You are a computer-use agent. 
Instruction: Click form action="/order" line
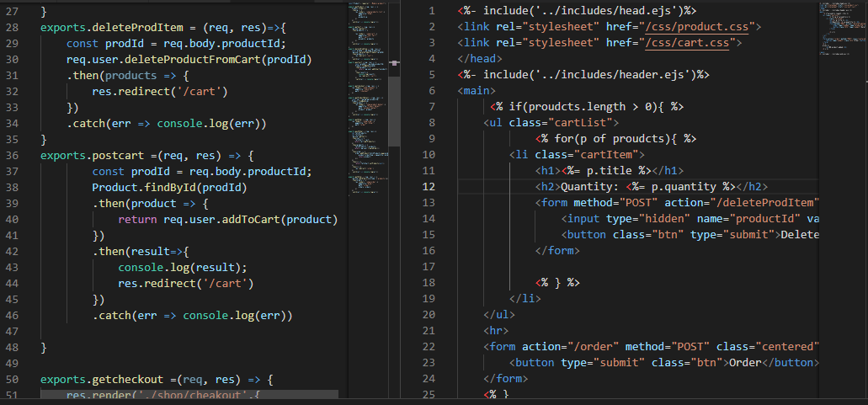tap(651, 347)
